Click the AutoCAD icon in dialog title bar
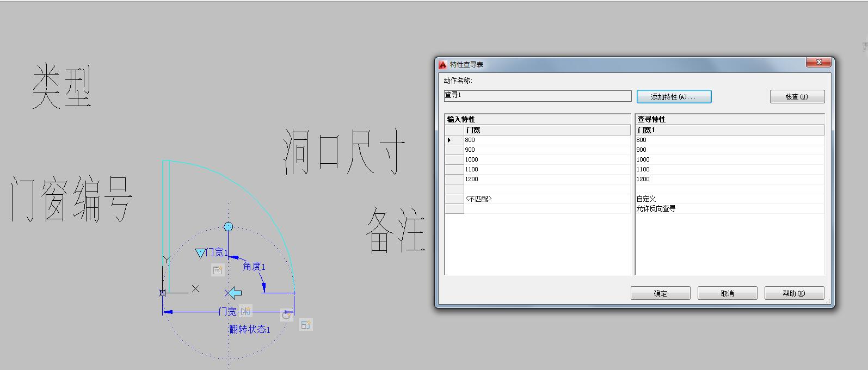The width and height of the screenshot is (868, 370). point(443,64)
